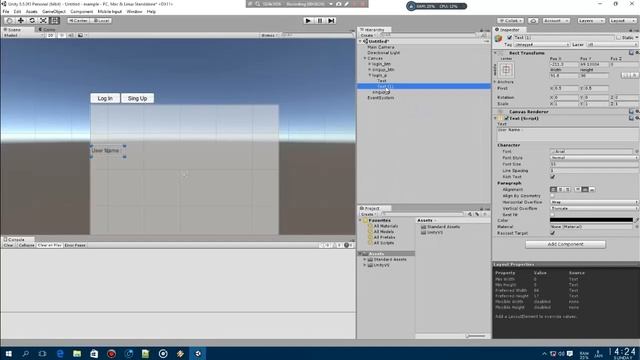Select the Scale tool
The width and height of the screenshot is (640, 360).
(43, 20)
